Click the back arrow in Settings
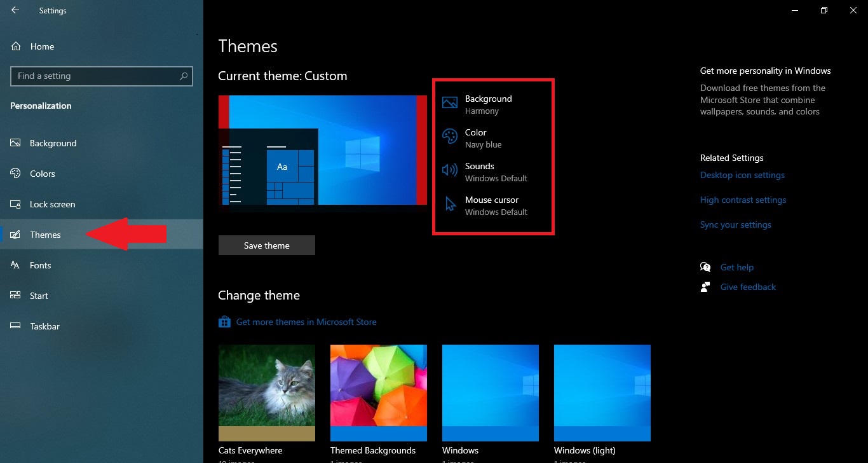Screen dimensions: 868x463 (15, 10)
